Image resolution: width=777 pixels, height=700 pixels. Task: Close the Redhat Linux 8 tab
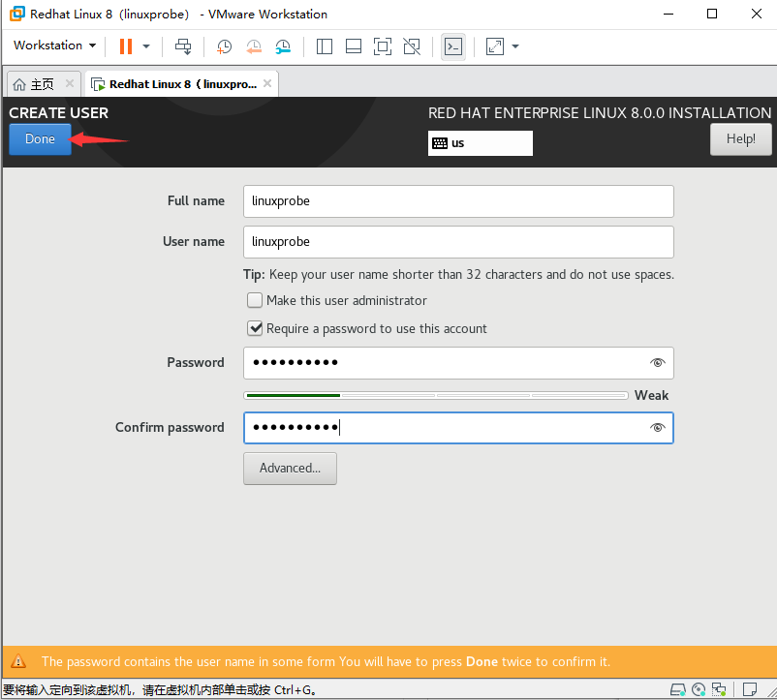click(267, 83)
